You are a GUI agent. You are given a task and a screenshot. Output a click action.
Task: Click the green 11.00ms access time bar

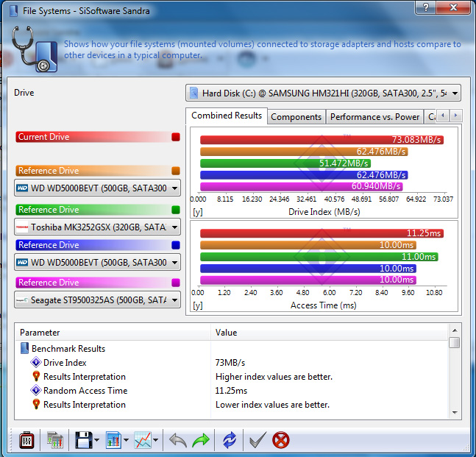click(x=319, y=257)
